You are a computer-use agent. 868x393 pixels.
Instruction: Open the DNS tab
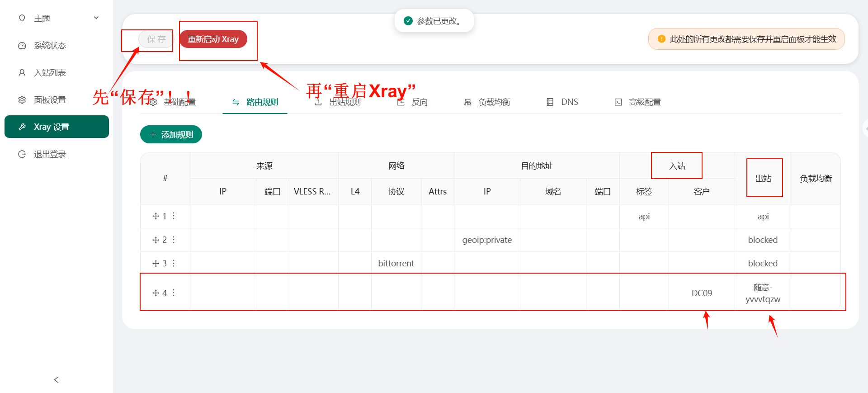562,102
